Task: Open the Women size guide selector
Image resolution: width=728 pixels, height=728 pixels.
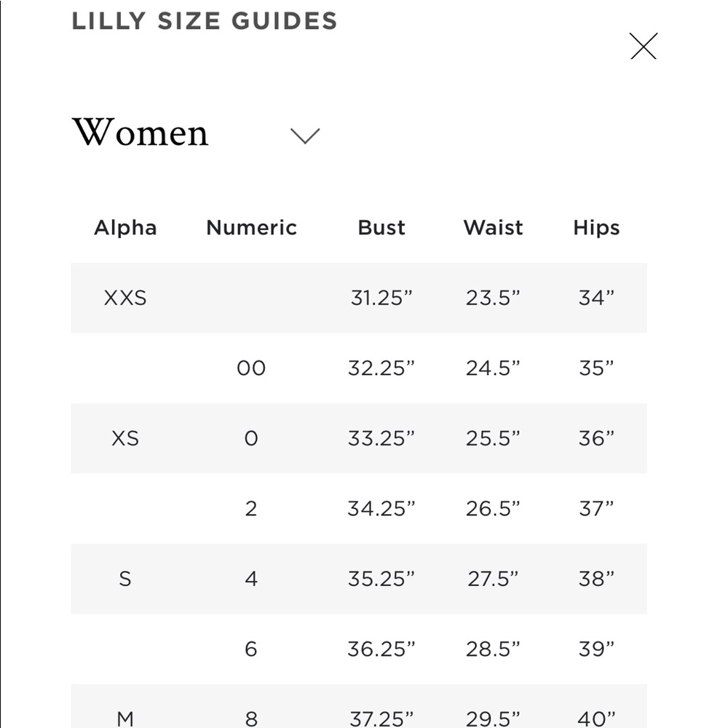Action: pyautogui.click(x=195, y=133)
